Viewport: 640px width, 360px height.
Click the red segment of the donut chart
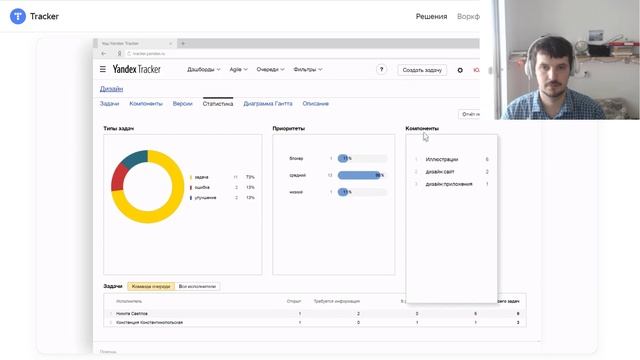[119, 177]
